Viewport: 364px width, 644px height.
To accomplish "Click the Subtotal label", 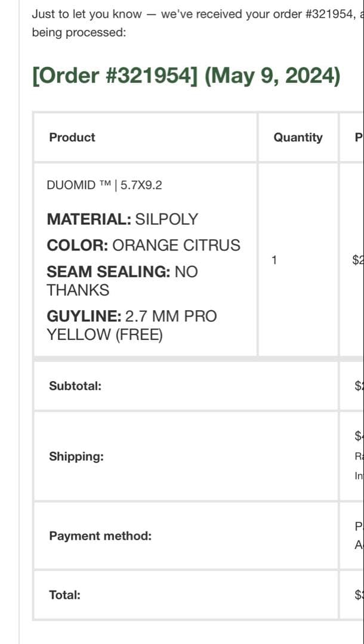I will click(75, 385).
